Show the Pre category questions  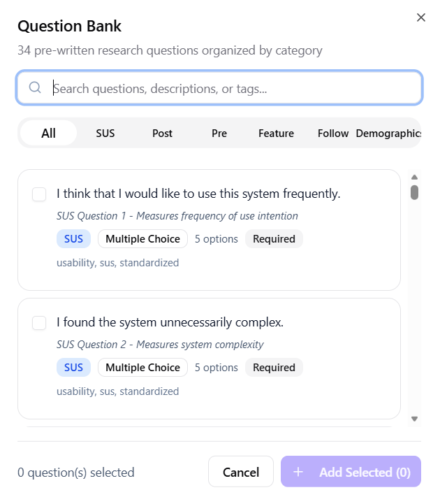coord(219,133)
